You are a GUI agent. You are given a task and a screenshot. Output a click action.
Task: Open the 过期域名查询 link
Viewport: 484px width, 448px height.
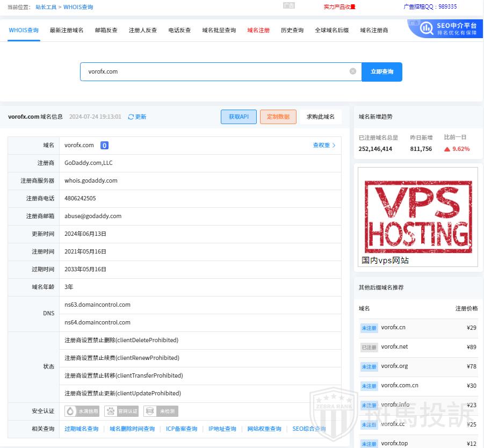click(x=82, y=429)
